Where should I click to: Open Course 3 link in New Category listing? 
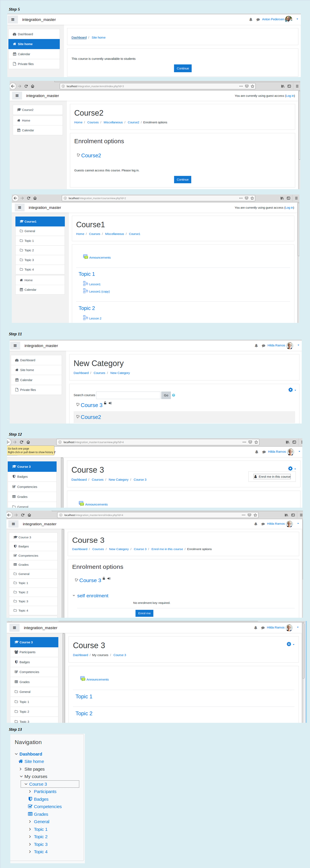click(x=92, y=405)
